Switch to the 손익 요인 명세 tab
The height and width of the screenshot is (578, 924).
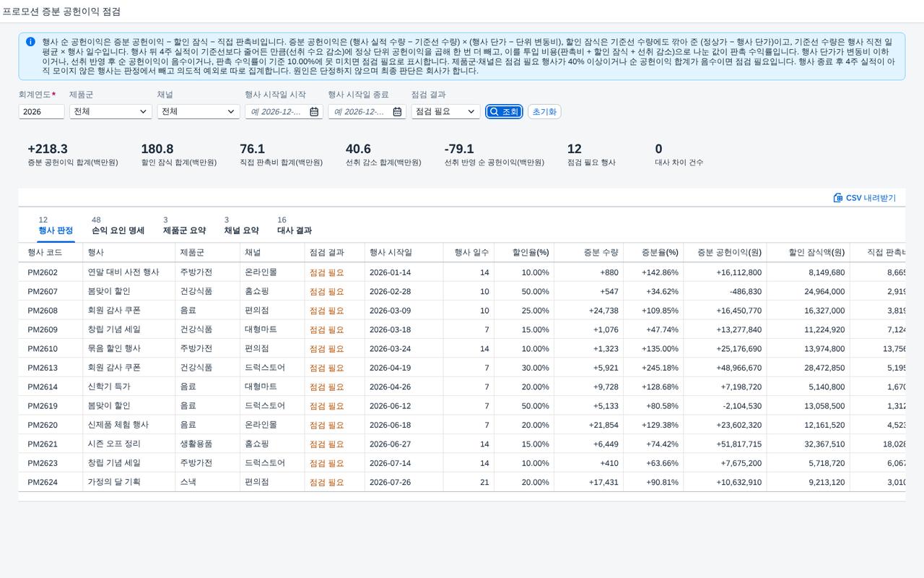118,230
